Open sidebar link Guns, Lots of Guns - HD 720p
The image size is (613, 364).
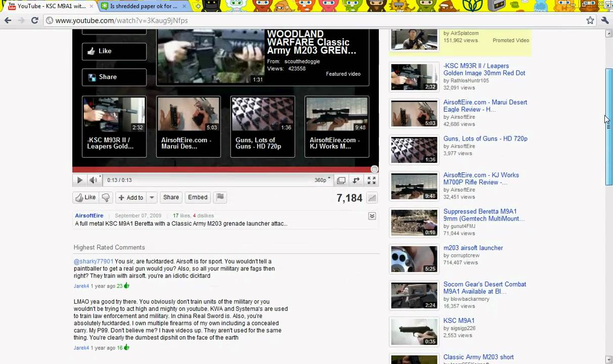485,139
